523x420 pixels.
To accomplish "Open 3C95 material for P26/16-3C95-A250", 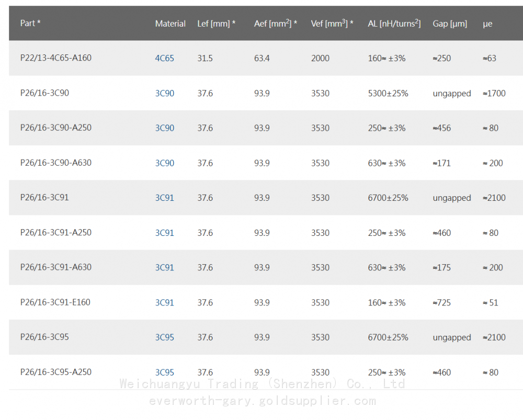I will pos(164,372).
